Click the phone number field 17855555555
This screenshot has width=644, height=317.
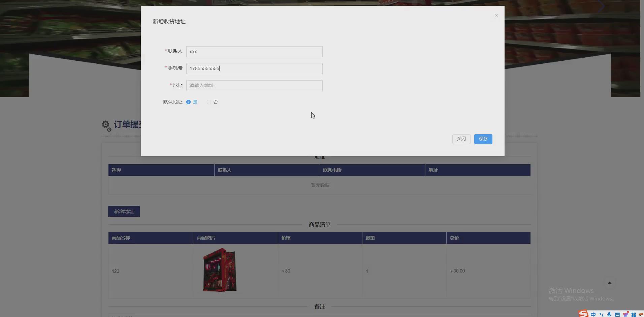[x=254, y=68]
